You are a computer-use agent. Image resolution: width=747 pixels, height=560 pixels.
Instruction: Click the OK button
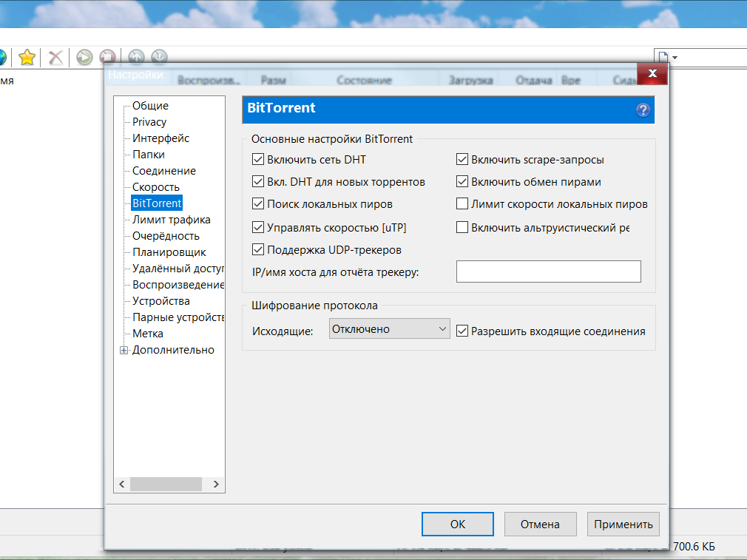click(457, 524)
